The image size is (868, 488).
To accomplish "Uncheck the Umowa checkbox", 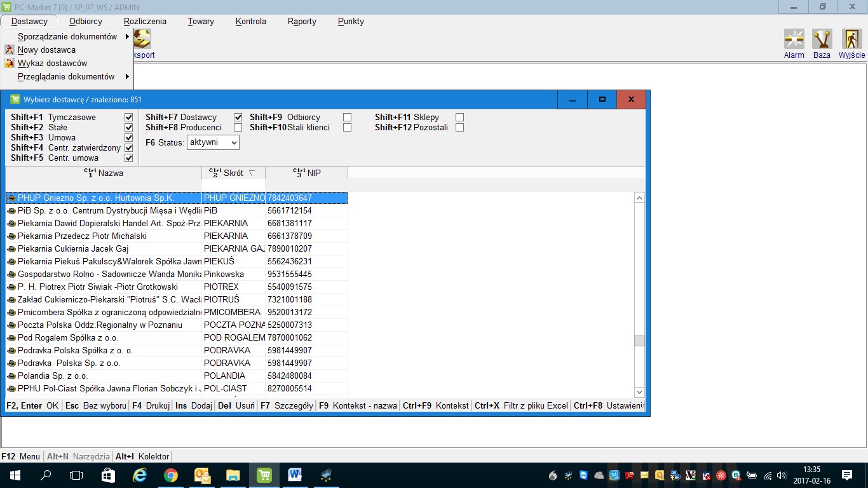I will (129, 138).
